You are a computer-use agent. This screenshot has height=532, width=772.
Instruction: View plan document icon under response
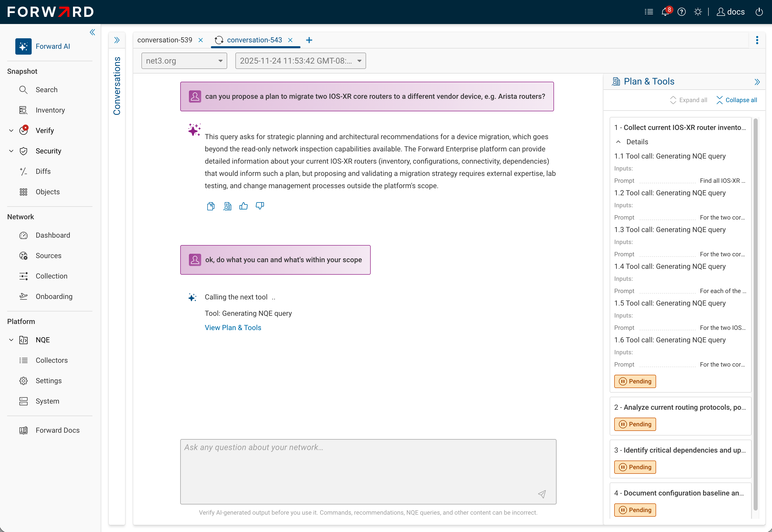click(227, 206)
